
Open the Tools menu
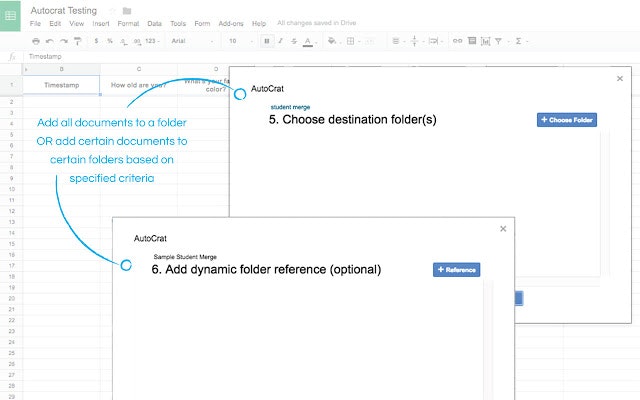click(x=178, y=24)
